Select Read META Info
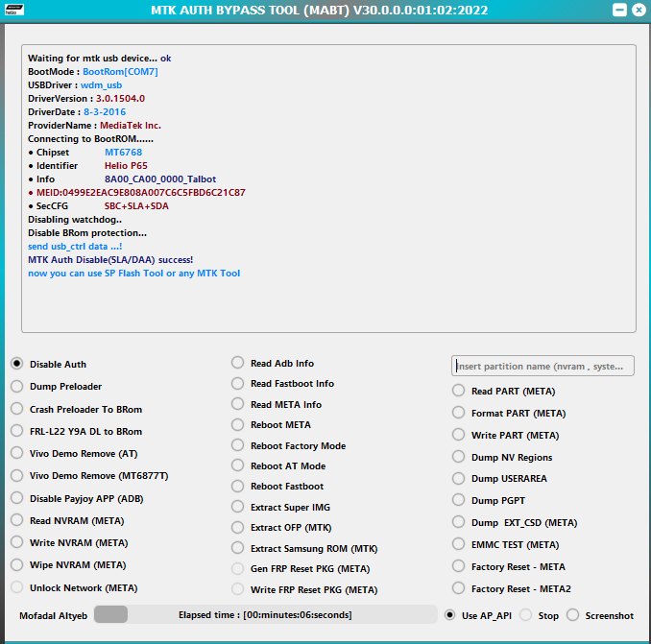The height and width of the screenshot is (644, 651). click(x=237, y=404)
